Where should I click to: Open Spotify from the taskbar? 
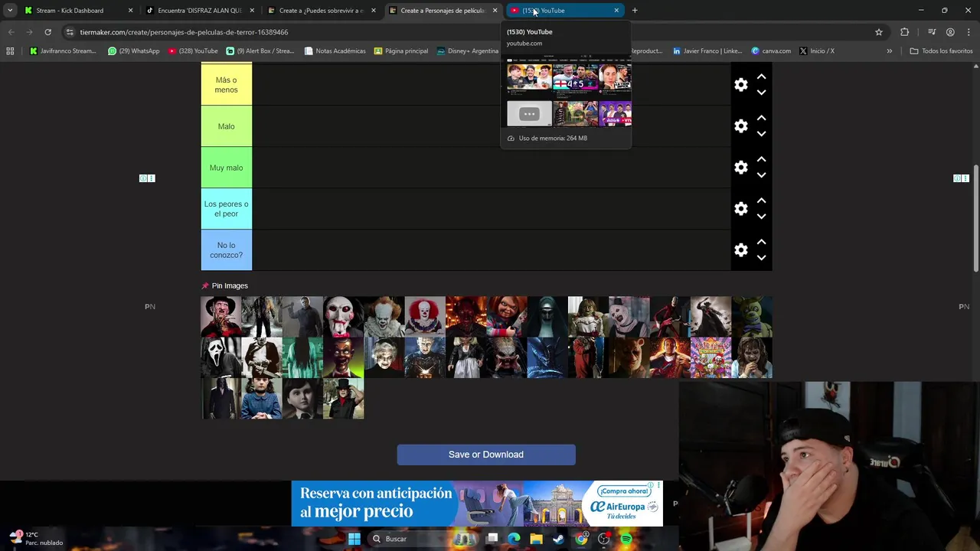click(626, 539)
